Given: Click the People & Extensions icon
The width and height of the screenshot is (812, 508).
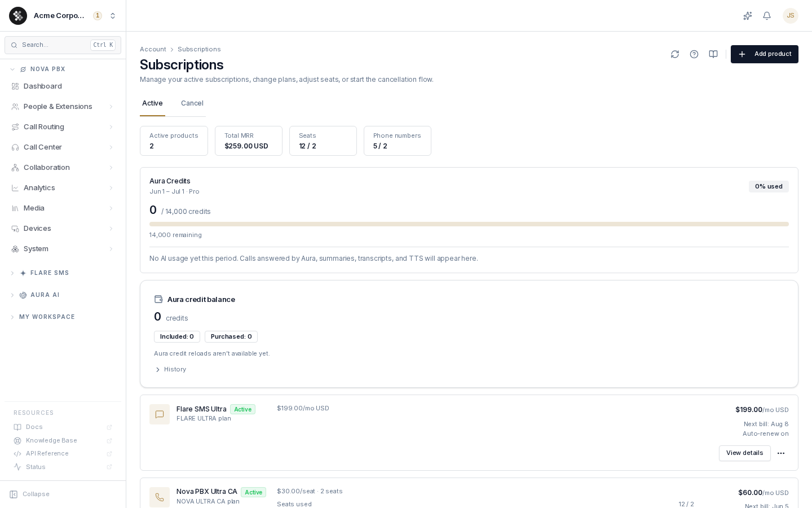Looking at the screenshot, I should click(x=15, y=107).
